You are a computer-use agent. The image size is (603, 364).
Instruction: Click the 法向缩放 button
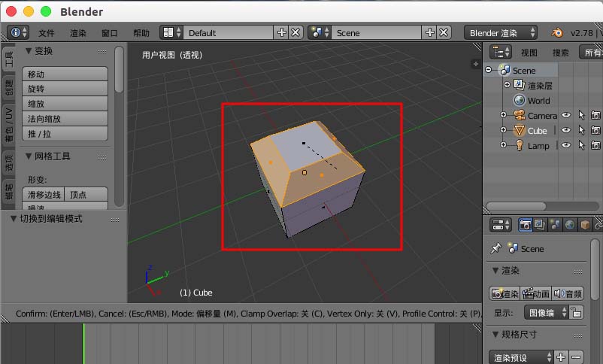(x=65, y=119)
